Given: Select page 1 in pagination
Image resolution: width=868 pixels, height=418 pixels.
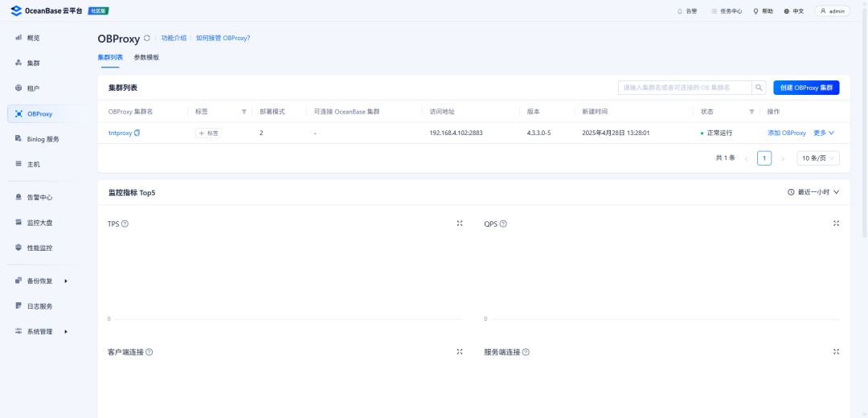Looking at the screenshot, I should coord(764,158).
